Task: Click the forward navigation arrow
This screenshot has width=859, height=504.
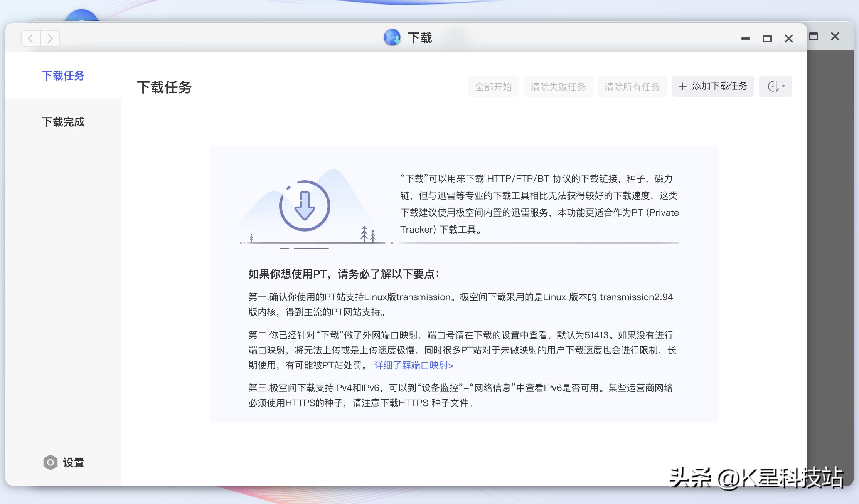Action: coord(50,39)
